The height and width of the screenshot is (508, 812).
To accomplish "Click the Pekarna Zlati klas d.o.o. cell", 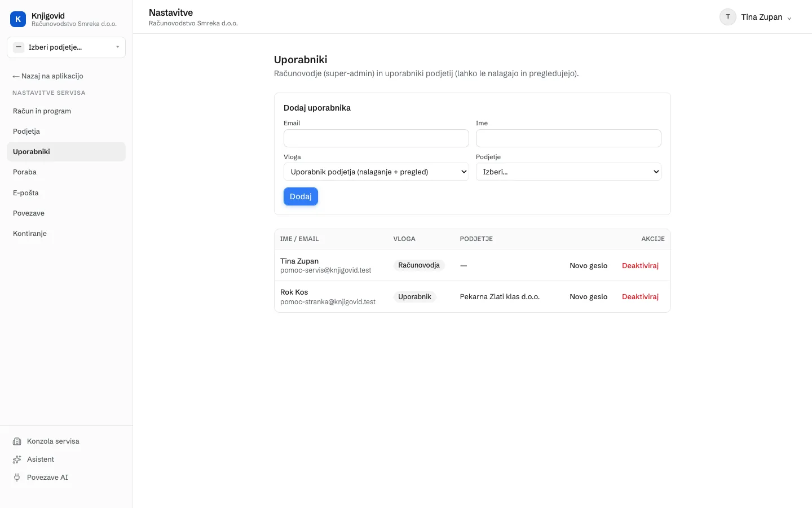I will tap(500, 297).
